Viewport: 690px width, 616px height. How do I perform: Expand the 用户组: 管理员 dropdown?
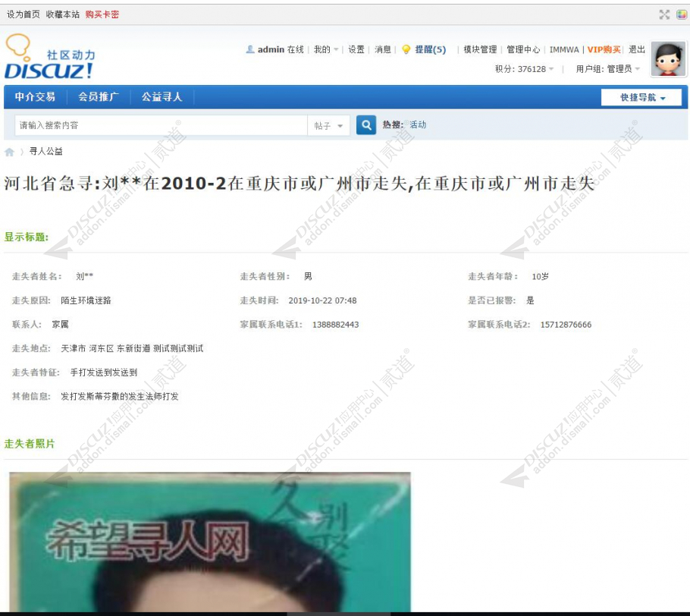click(x=607, y=69)
